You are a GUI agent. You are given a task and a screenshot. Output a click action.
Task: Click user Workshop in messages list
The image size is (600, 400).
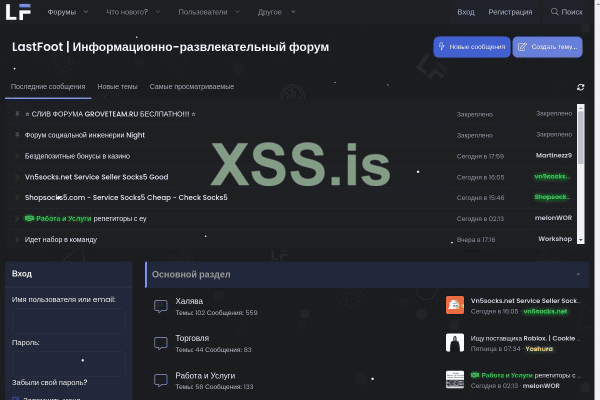click(x=555, y=239)
